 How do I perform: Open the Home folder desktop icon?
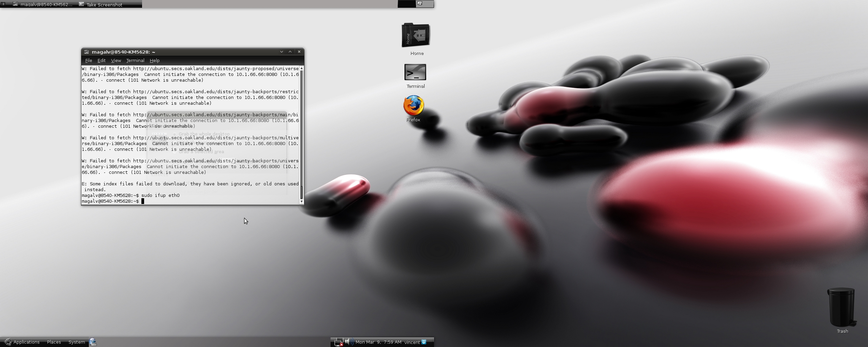click(416, 36)
